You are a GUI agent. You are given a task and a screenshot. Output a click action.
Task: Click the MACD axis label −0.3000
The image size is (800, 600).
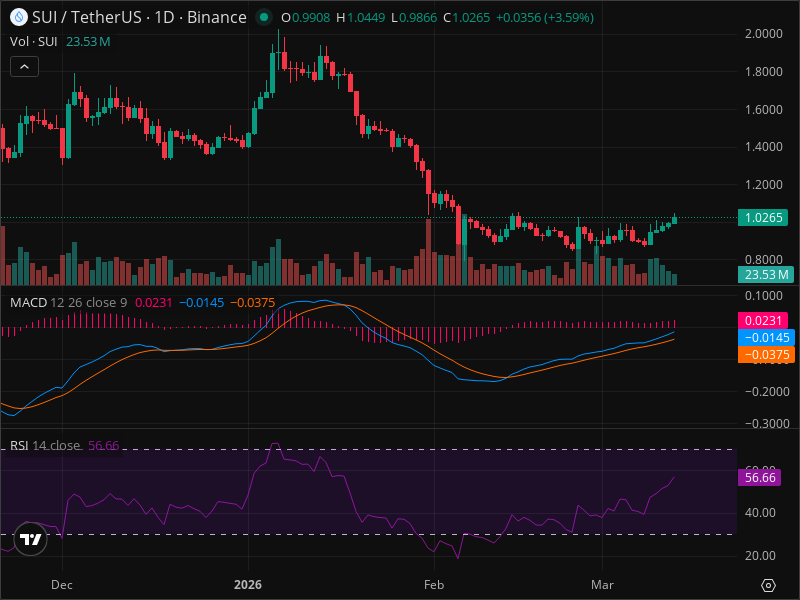tap(766, 423)
